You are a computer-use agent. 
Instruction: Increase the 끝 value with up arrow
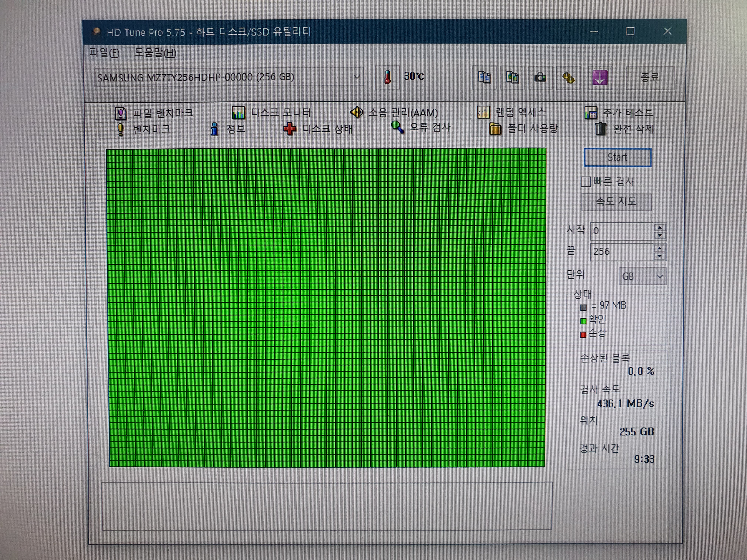(x=660, y=248)
